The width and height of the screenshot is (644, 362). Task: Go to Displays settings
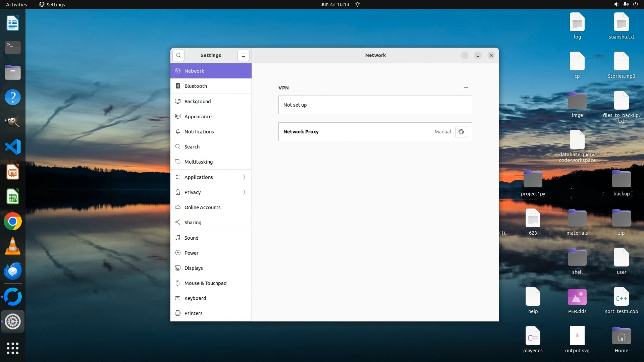(x=194, y=268)
